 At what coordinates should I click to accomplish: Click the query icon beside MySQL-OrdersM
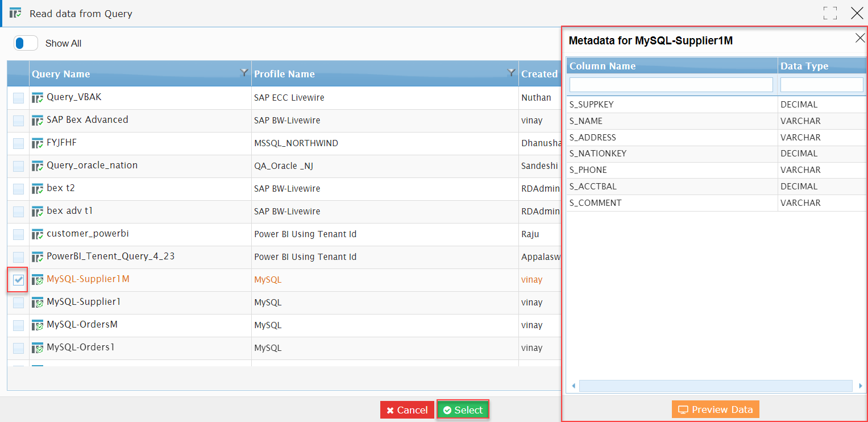(x=38, y=325)
